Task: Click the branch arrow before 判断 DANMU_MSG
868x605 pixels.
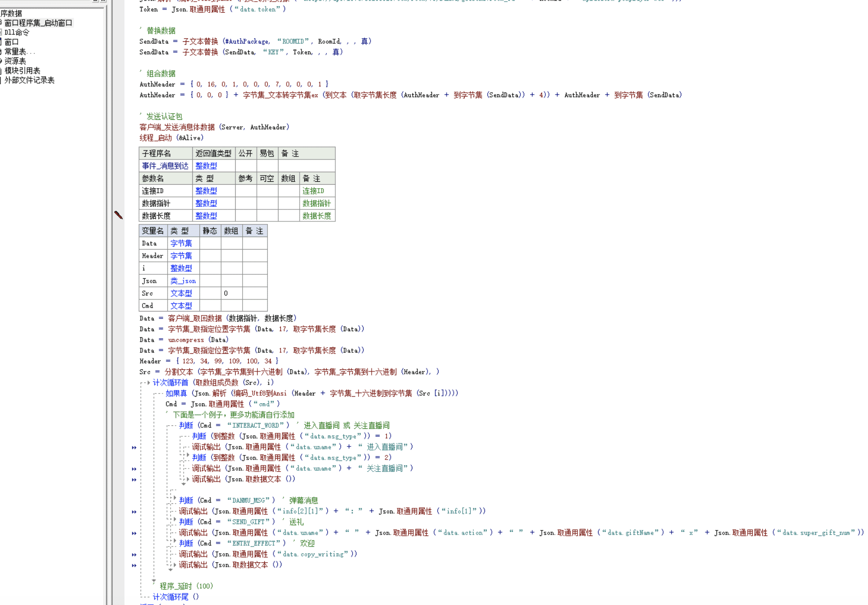Action: click(x=175, y=498)
